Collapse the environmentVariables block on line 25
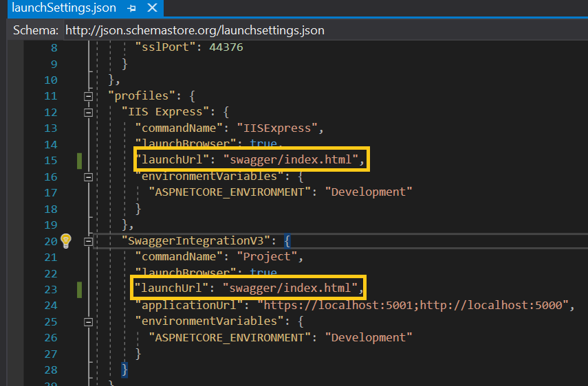 pyautogui.click(x=88, y=322)
